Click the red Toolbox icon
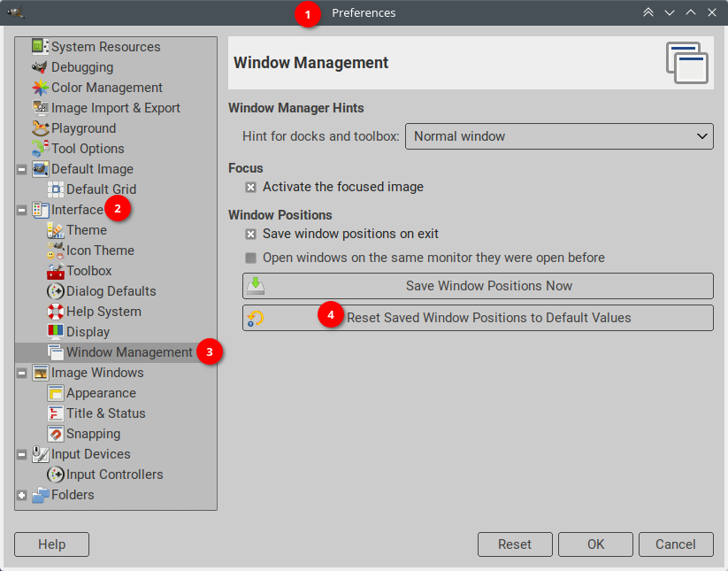The width and height of the screenshot is (728, 571). tap(55, 271)
